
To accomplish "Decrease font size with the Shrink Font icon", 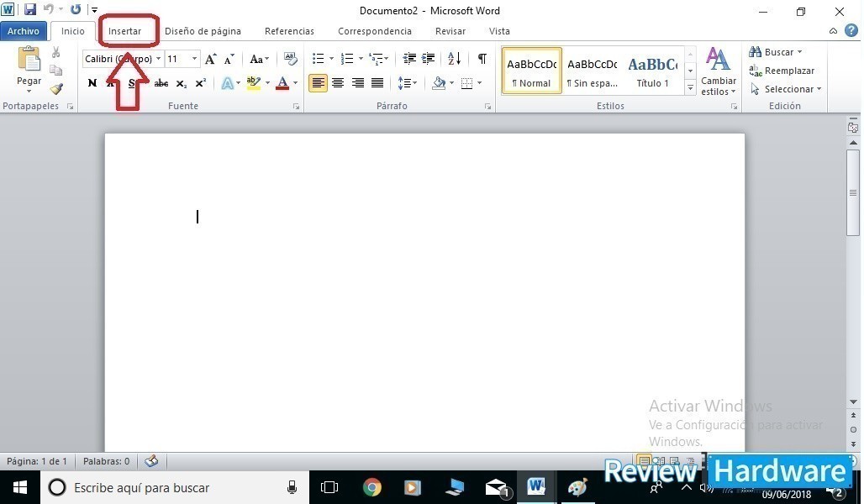I will point(229,59).
